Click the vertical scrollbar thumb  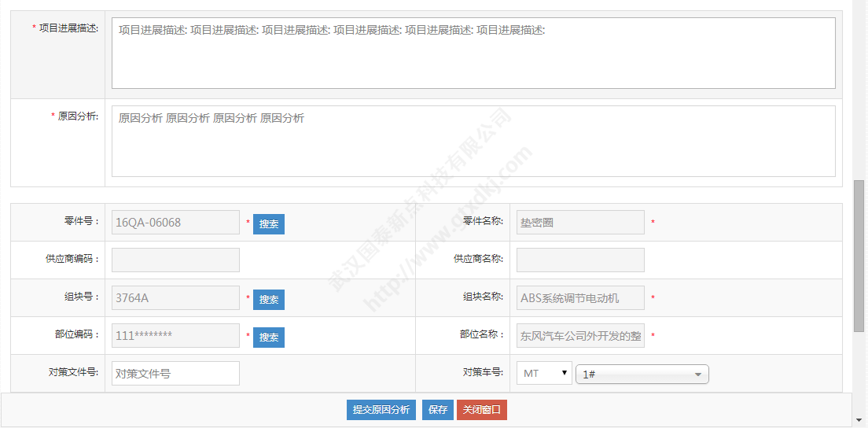tap(859, 256)
